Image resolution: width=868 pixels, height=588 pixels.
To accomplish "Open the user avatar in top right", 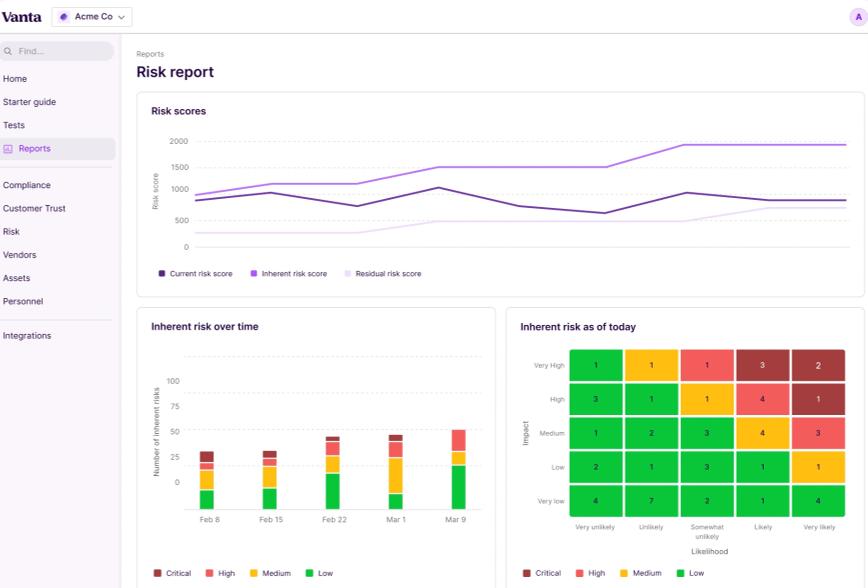I will 857,17.
